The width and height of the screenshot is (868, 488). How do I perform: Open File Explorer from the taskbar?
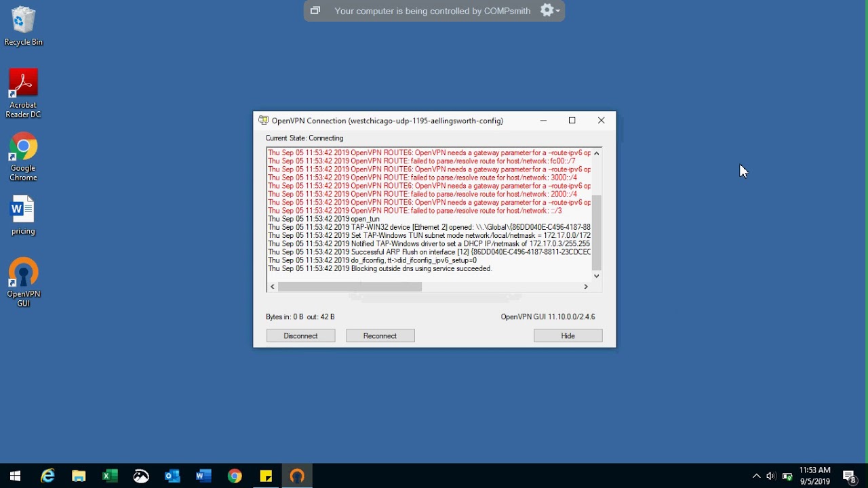click(79, 476)
